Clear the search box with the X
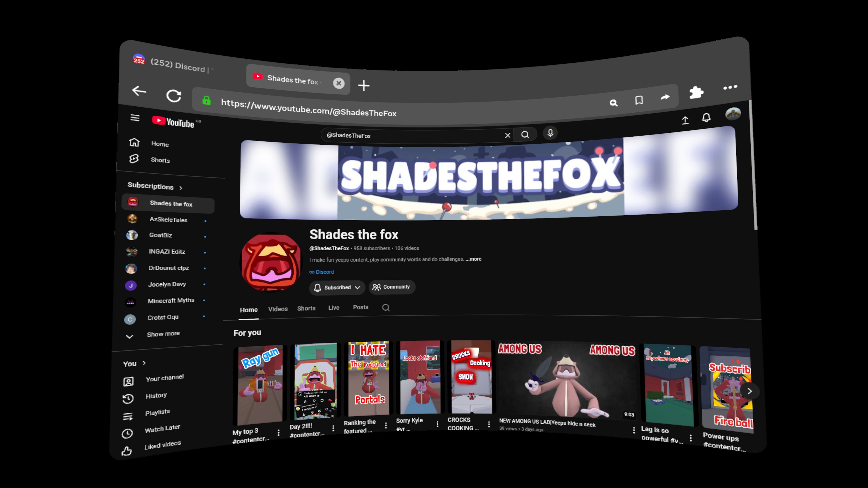The image size is (868, 488). coord(508,135)
